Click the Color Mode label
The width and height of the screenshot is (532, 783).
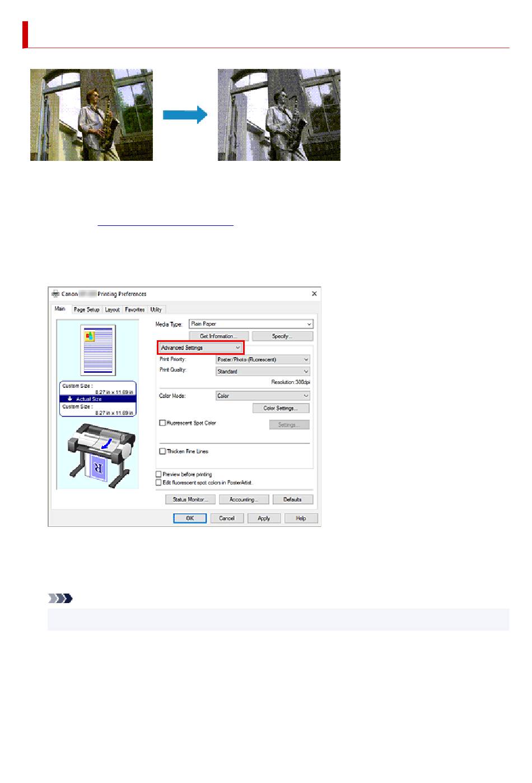(172, 396)
